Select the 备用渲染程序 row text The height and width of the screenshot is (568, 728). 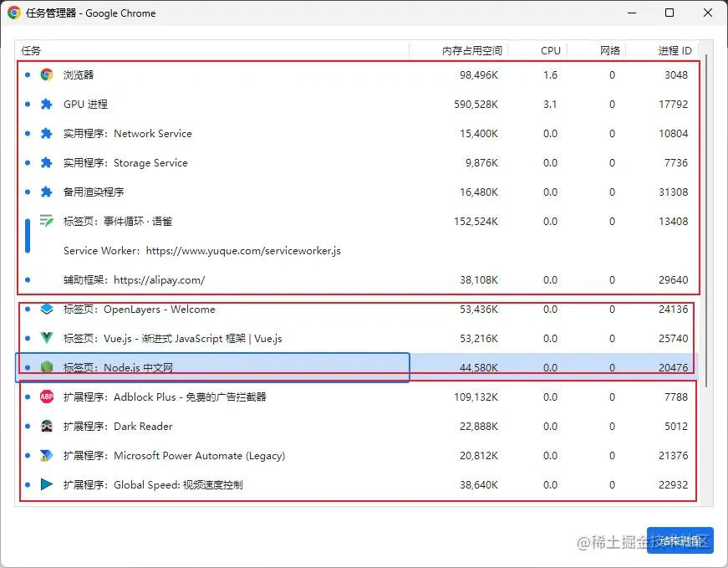click(x=94, y=192)
